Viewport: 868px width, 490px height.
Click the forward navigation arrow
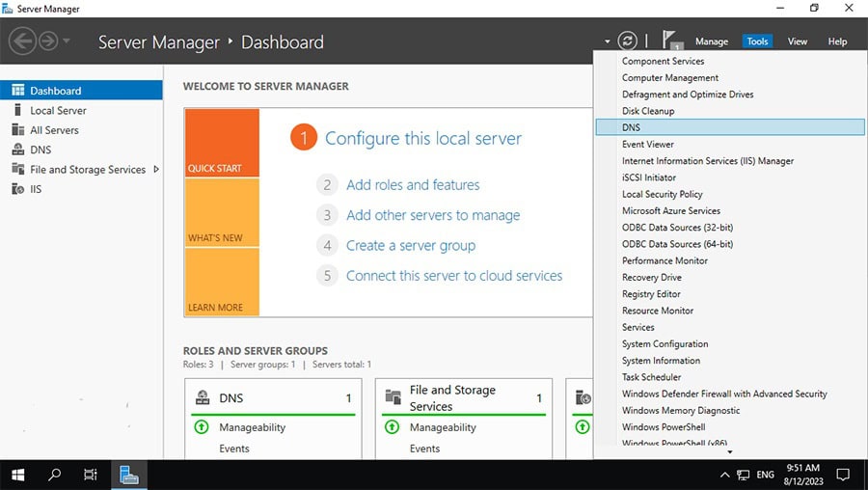click(x=48, y=41)
